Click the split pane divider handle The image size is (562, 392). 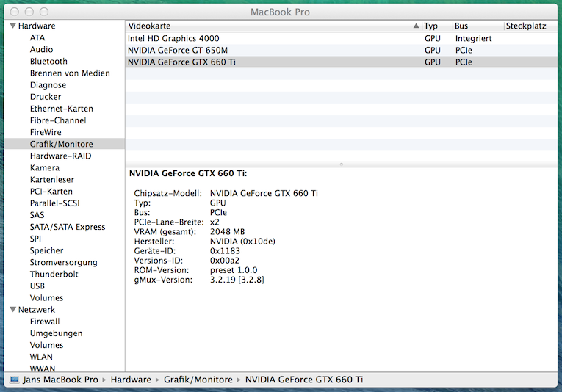(x=341, y=164)
